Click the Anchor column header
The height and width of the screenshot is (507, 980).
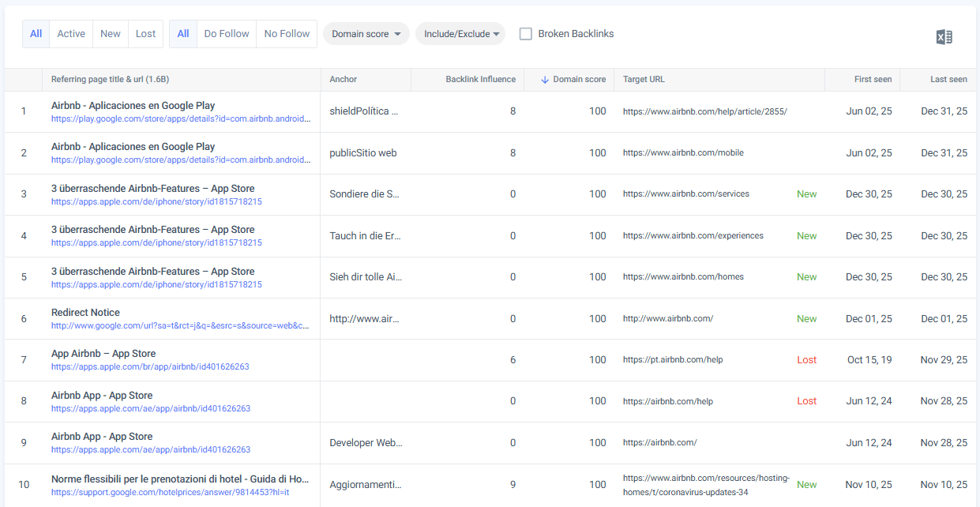344,80
